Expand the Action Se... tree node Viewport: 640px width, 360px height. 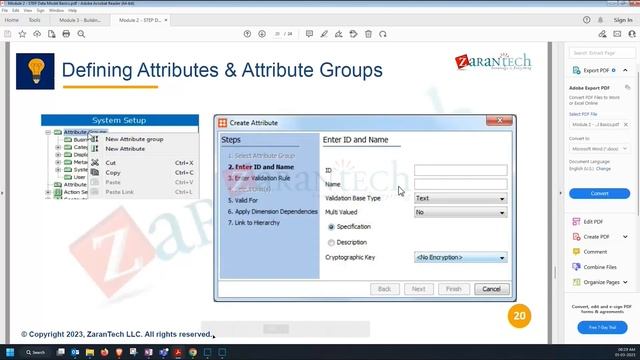[x=48, y=192]
